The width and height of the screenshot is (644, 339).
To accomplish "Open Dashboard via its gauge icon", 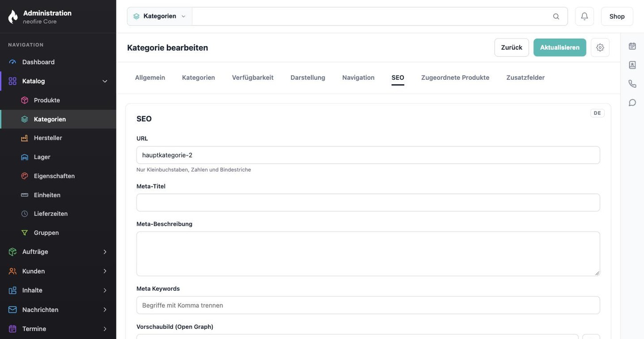I will [x=13, y=62].
